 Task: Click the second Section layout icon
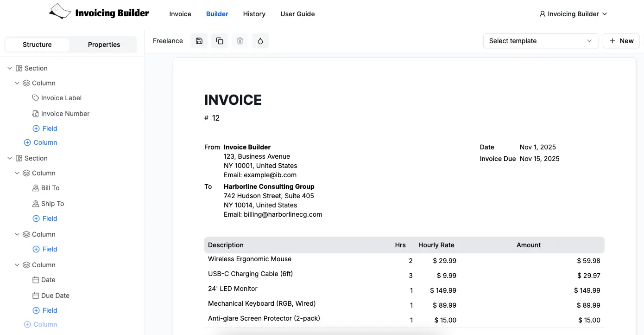[19, 158]
